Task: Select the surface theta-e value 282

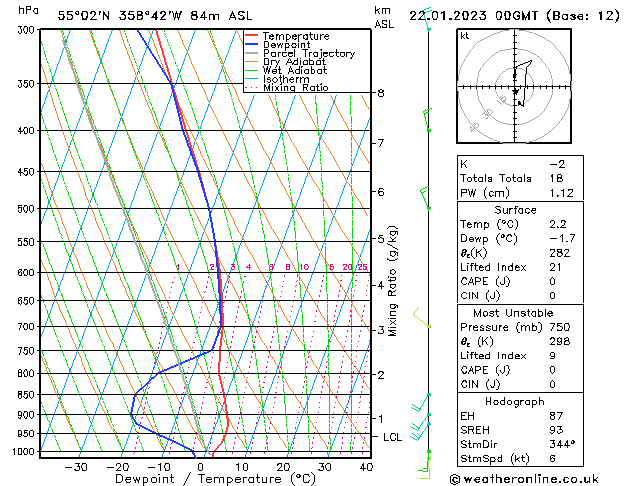Action: tap(560, 253)
